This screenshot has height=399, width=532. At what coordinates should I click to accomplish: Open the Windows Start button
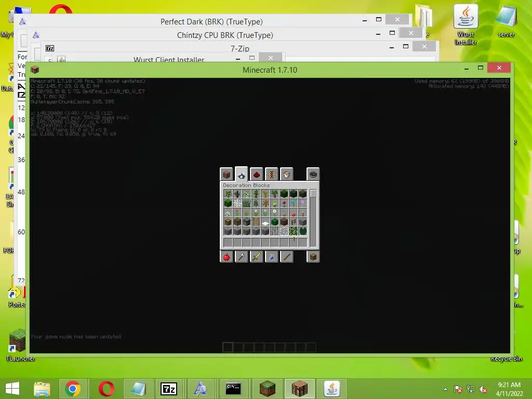(x=12, y=389)
